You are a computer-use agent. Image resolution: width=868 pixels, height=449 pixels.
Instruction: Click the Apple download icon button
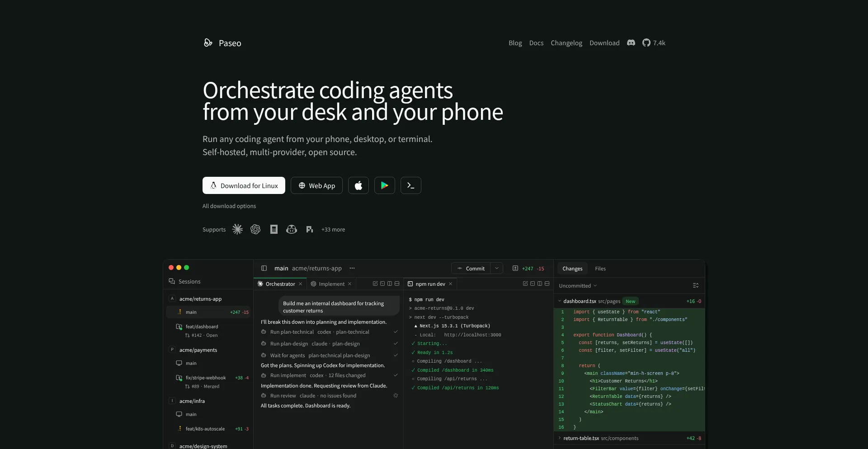359,185
